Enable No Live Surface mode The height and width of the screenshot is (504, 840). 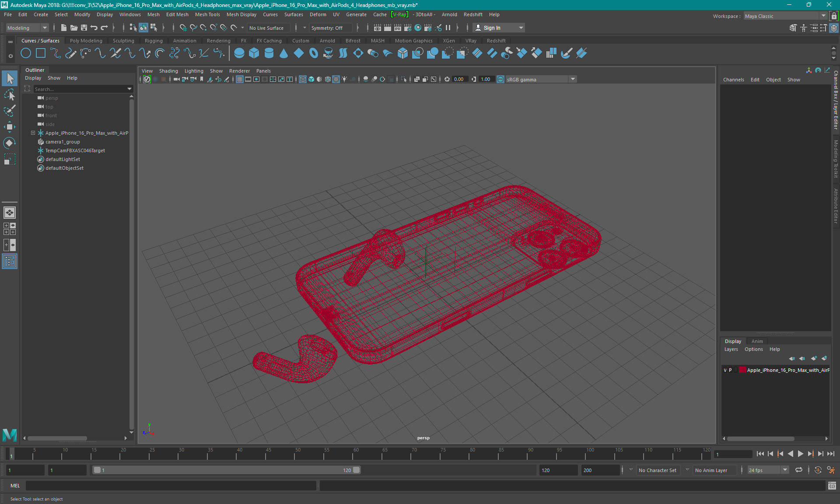[268, 28]
